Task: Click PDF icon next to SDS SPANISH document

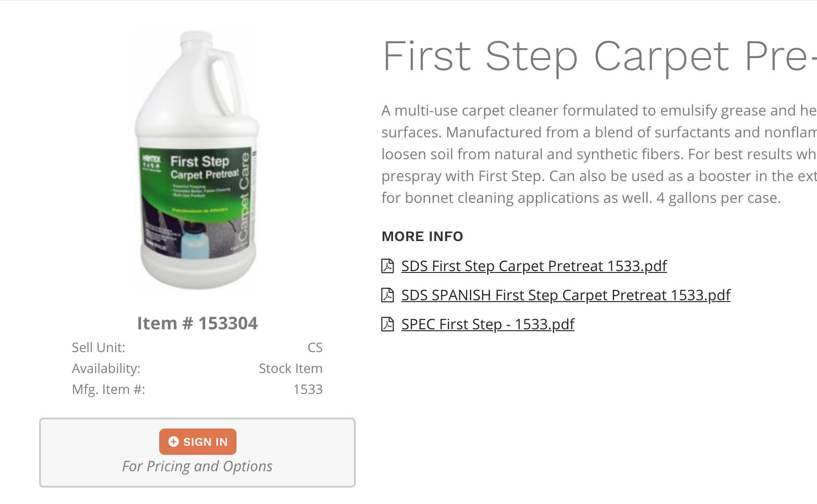Action: point(388,295)
